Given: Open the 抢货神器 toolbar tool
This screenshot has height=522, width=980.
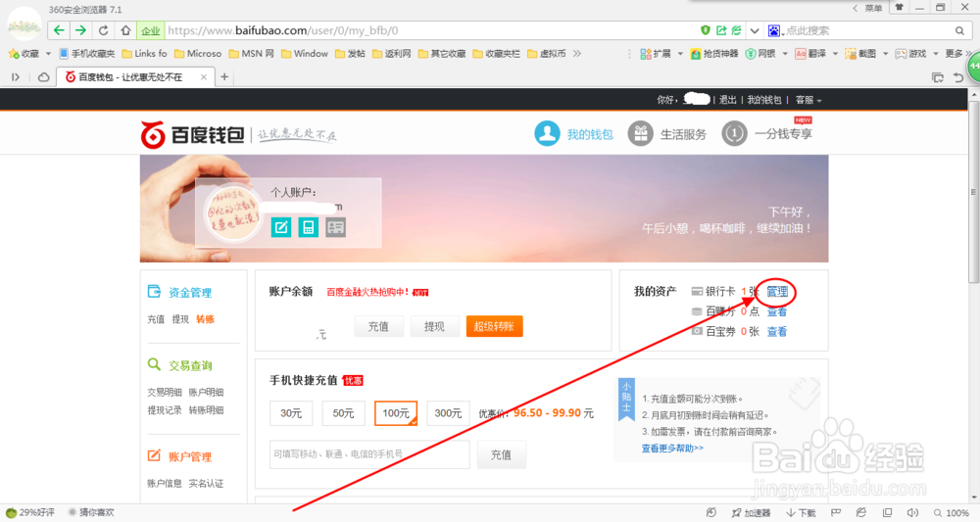Looking at the screenshot, I should pyautogui.click(x=714, y=54).
